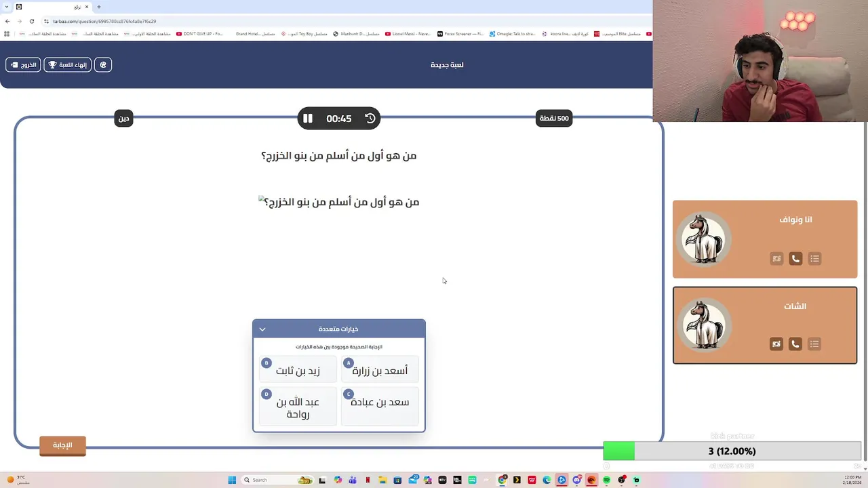Viewport: 868px width, 488px height.
Task: Open the koora live bookmark
Action: click(x=566, y=33)
